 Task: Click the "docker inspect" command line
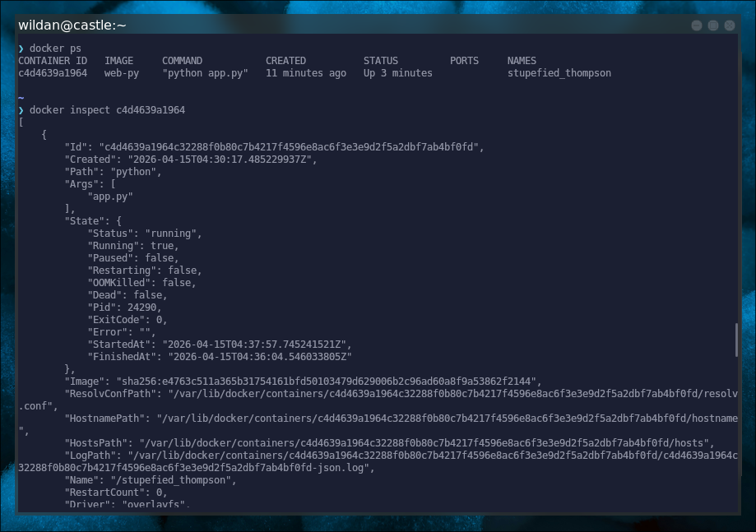[x=107, y=110]
